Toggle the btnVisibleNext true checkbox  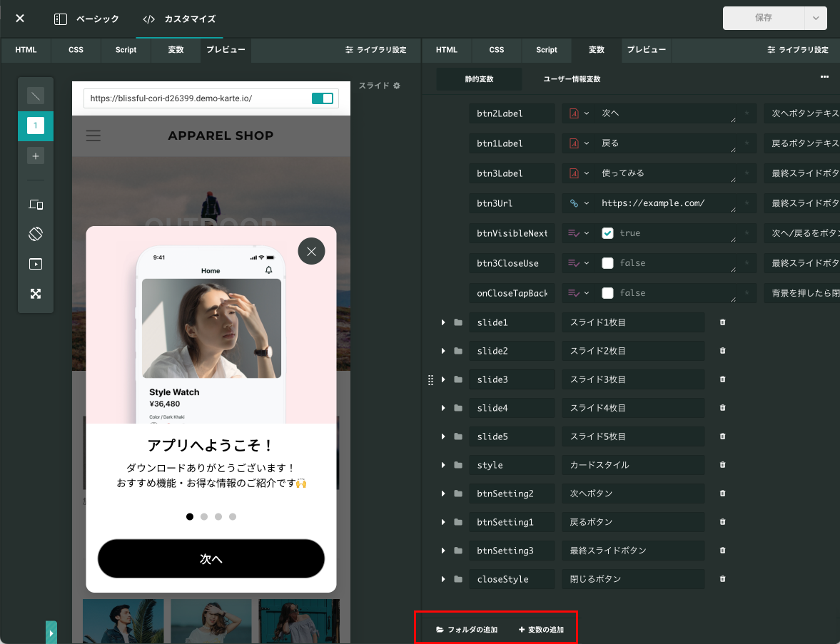pos(607,233)
